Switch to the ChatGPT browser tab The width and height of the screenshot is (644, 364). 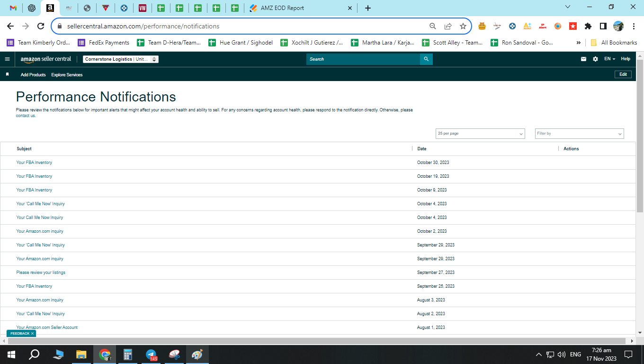[32, 8]
